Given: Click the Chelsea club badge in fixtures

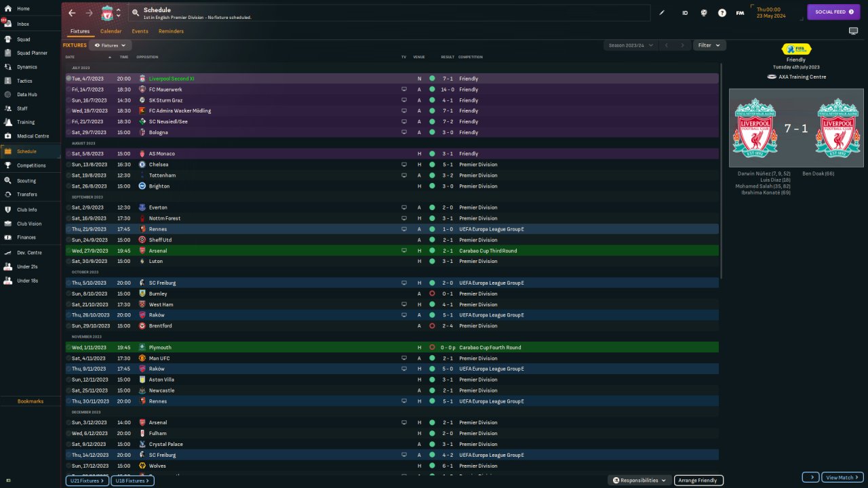Looking at the screenshot, I should (142, 165).
